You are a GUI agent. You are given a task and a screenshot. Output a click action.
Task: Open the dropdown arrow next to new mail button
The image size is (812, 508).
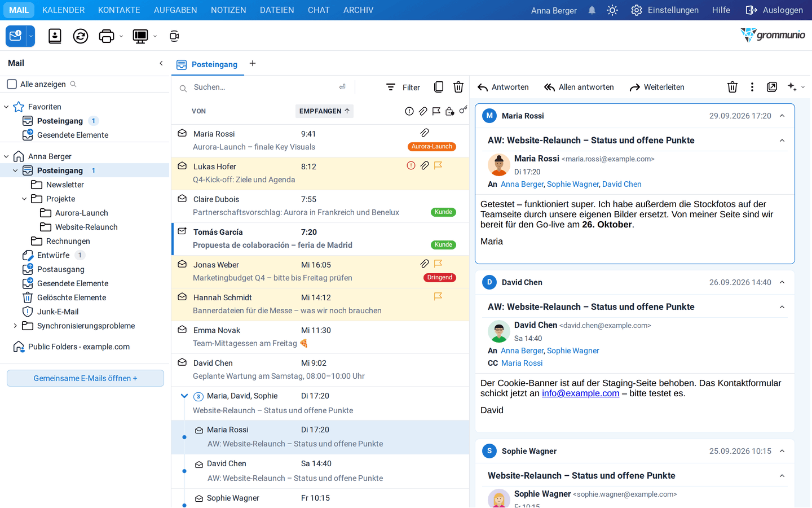coord(31,36)
